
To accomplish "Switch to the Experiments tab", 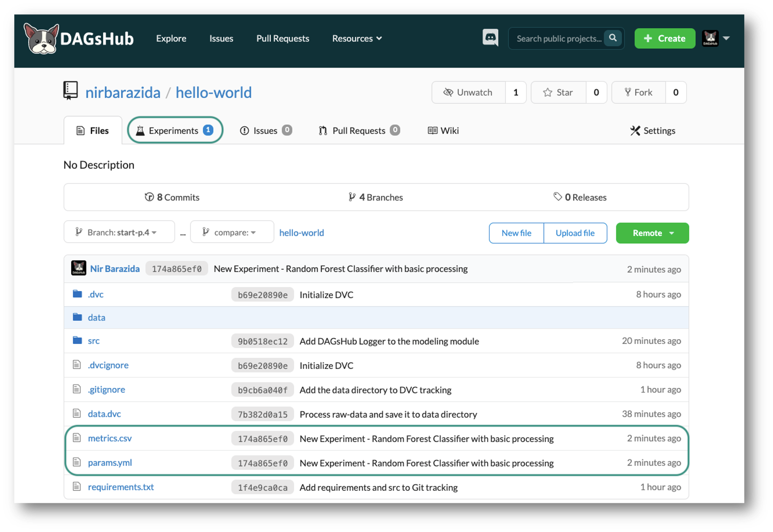I will tap(175, 130).
